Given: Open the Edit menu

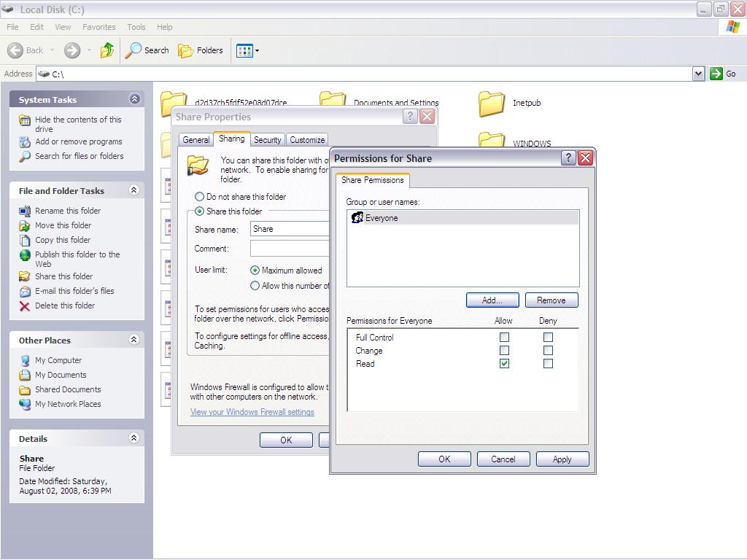Looking at the screenshot, I should pos(36,27).
